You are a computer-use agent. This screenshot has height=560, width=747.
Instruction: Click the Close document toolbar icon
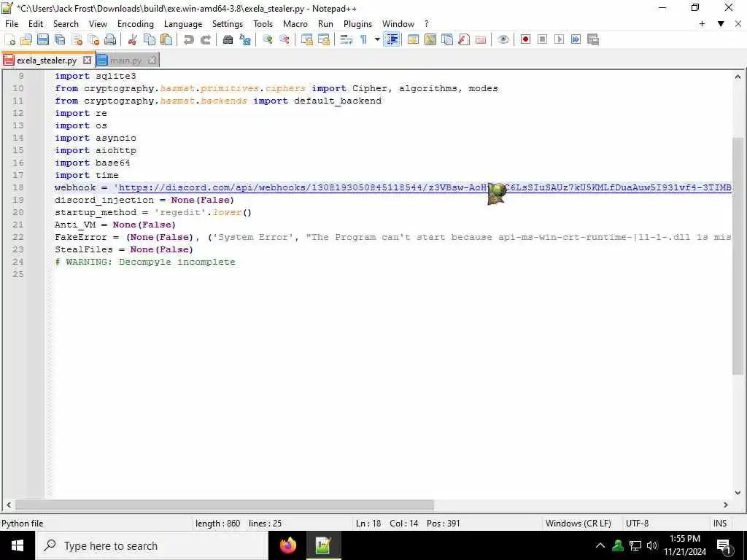(x=77, y=39)
